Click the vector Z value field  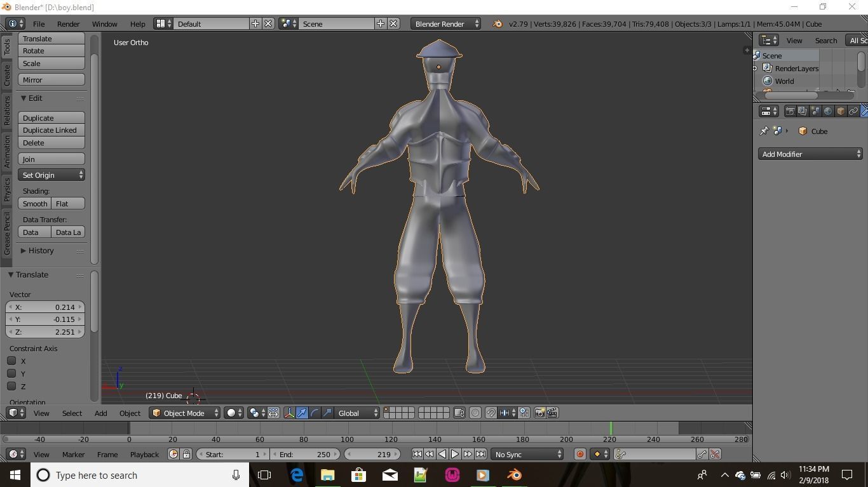pyautogui.click(x=44, y=332)
